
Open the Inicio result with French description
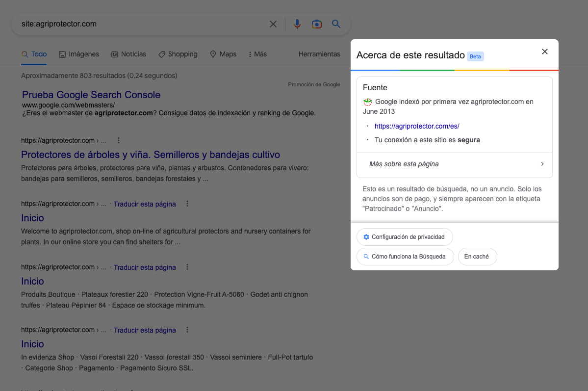(x=32, y=281)
